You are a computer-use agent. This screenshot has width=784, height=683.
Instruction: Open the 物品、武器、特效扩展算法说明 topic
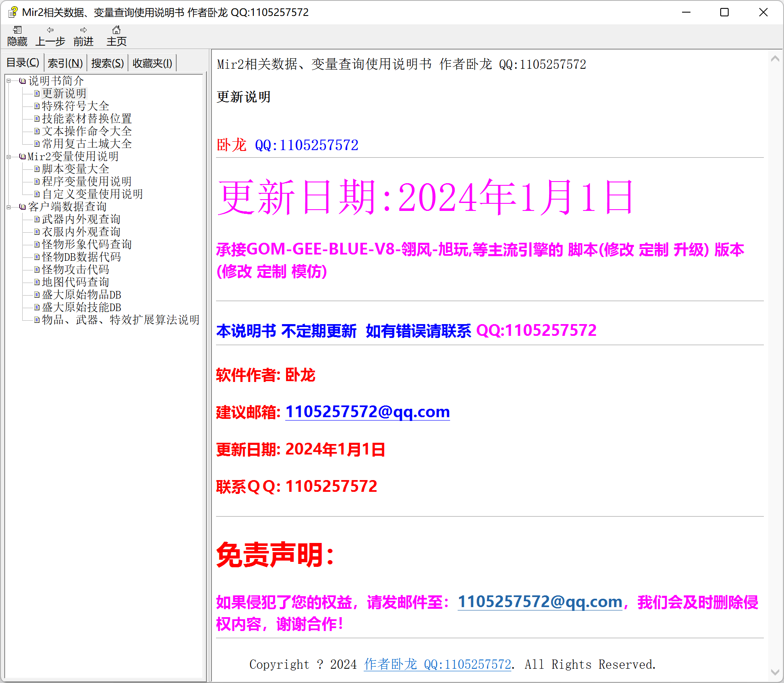tap(121, 320)
